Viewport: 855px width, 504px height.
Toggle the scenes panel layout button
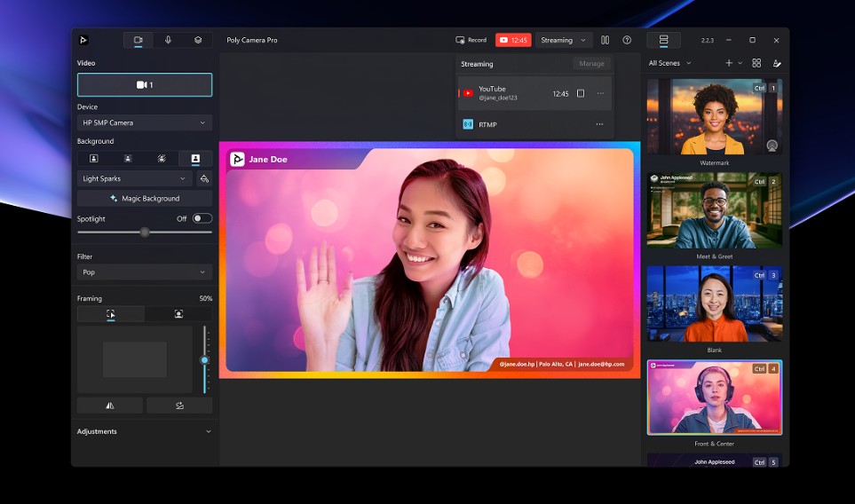663,40
